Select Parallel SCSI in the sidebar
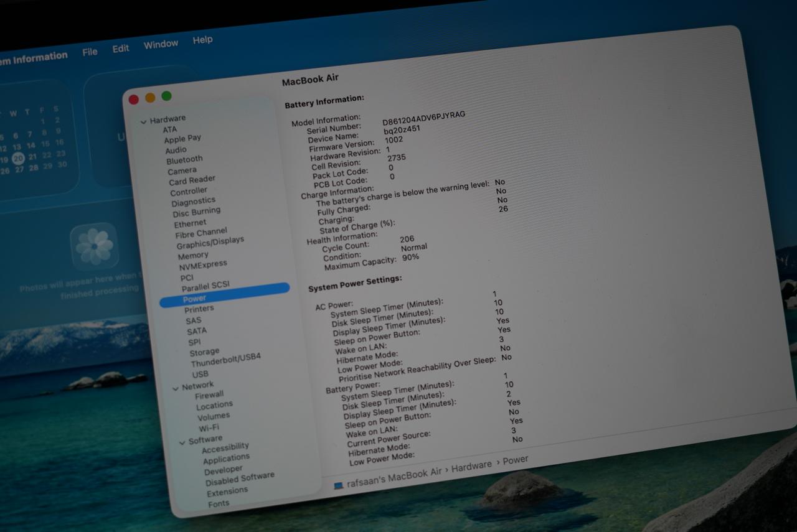Image resolution: width=797 pixels, height=532 pixels. pos(205,286)
